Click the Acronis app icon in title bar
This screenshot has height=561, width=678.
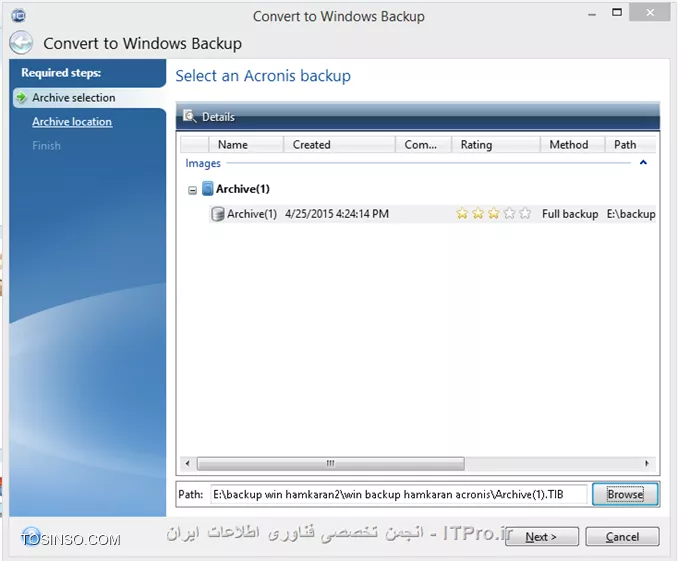pyautogui.click(x=18, y=16)
